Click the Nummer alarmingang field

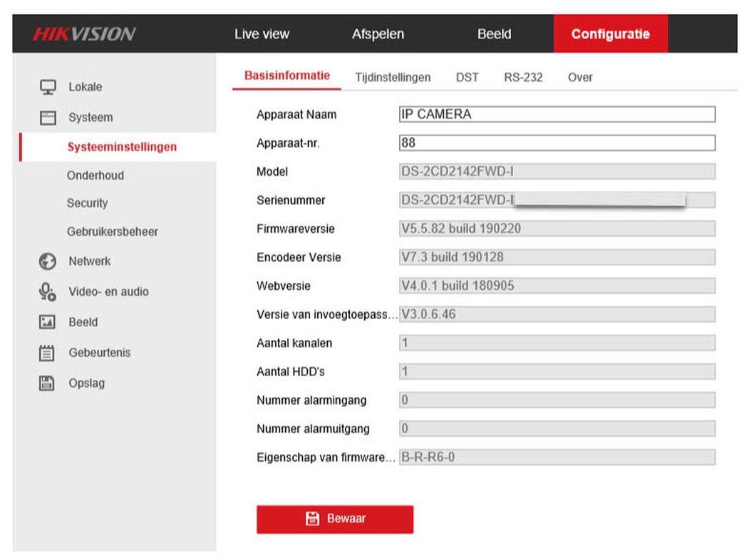(557, 400)
